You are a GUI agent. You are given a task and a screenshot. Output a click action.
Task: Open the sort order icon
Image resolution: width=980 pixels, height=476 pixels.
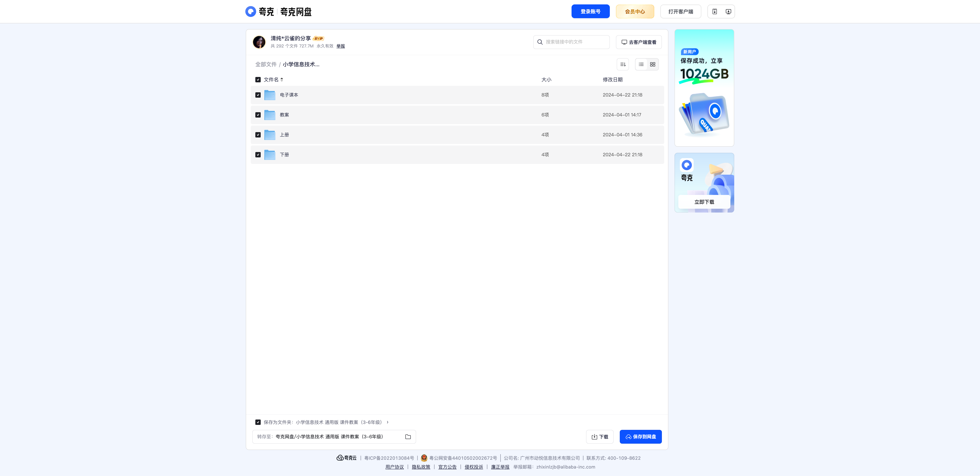[x=623, y=64]
